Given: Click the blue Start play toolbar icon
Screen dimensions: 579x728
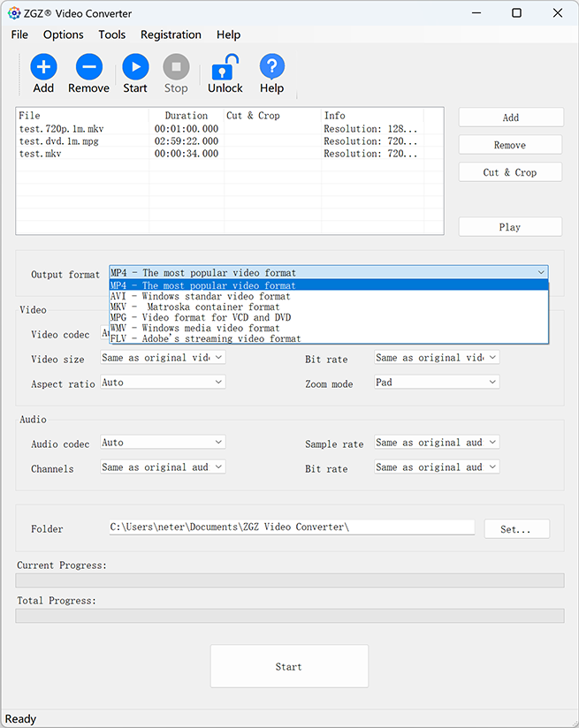Looking at the screenshot, I should 135,67.
